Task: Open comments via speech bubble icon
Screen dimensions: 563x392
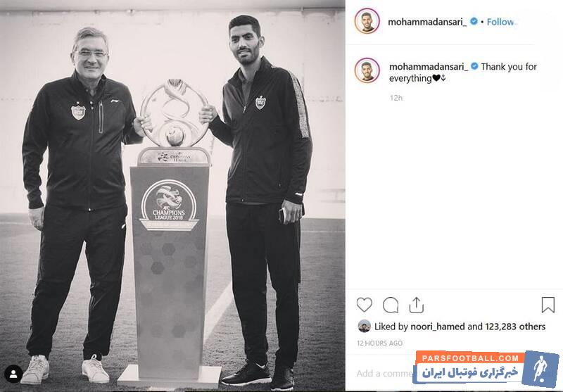Action: point(391,305)
